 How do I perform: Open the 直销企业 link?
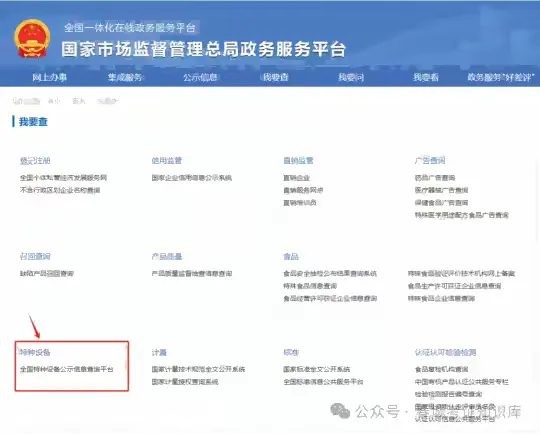tap(297, 178)
